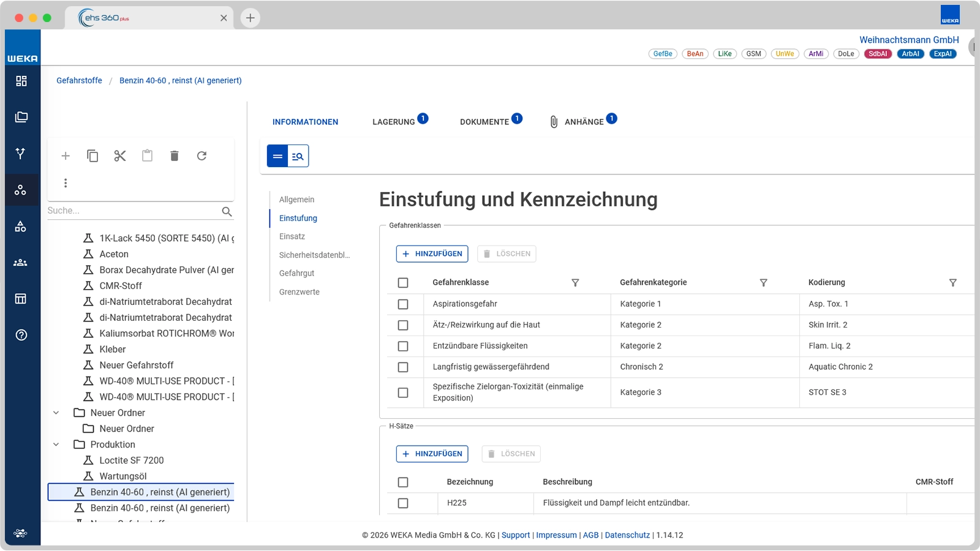The height and width of the screenshot is (551, 980).
Task: Switch to compact list view icon
Action: point(277,156)
